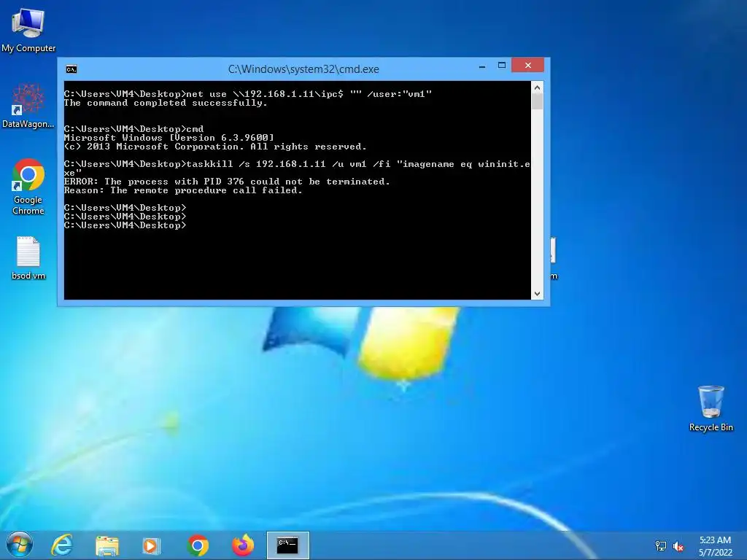Click 'The command completed successfully.' text
This screenshot has width=747, height=560.
(166, 103)
